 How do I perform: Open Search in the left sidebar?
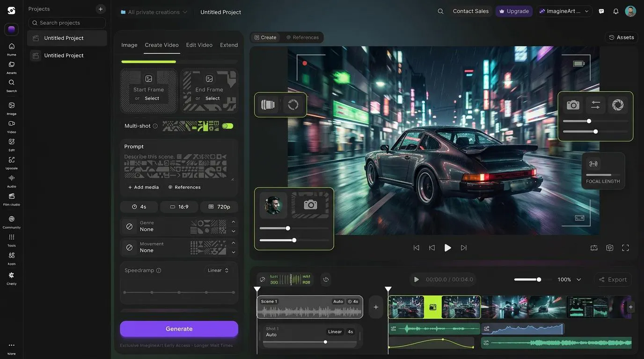[x=12, y=86]
